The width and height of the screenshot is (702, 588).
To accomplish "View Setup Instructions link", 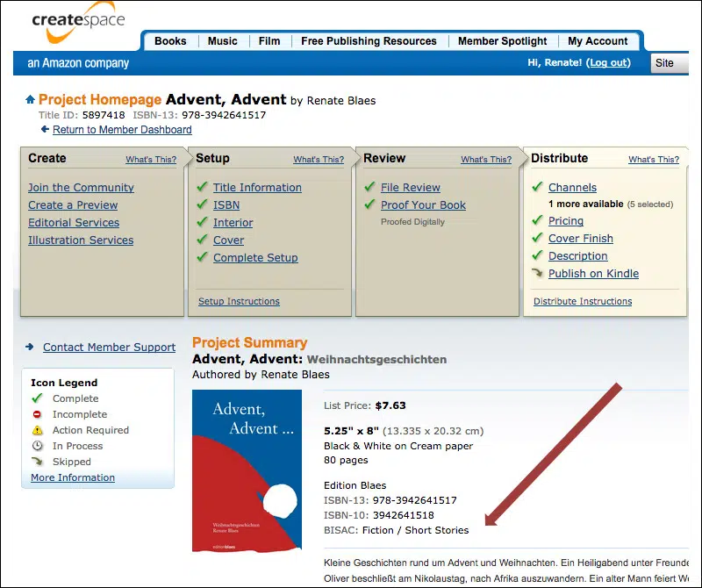I will (239, 301).
